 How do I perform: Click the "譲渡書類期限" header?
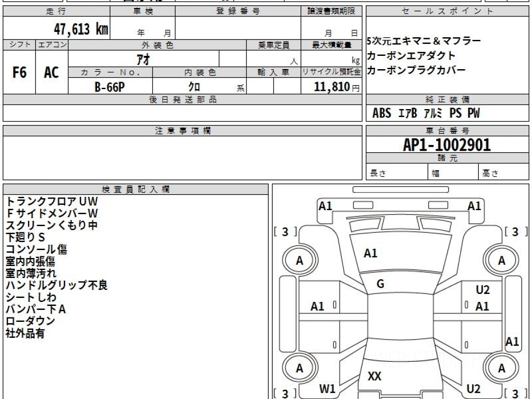(x=332, y=12)
